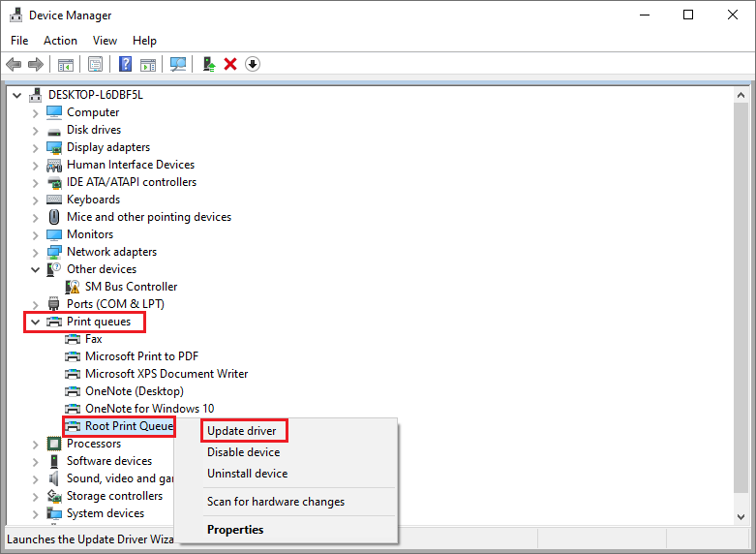
Task: Expand the Processors chevron
Action: [x=35, y=444]
